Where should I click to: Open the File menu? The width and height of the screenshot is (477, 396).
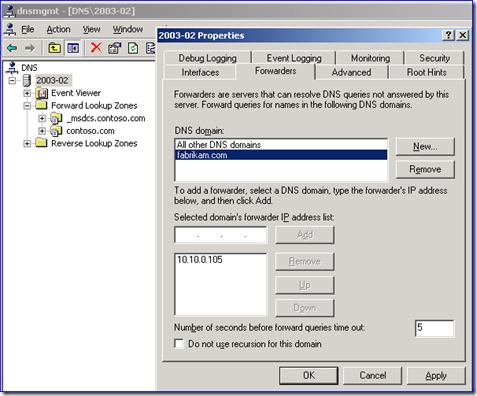coord(28,30)
